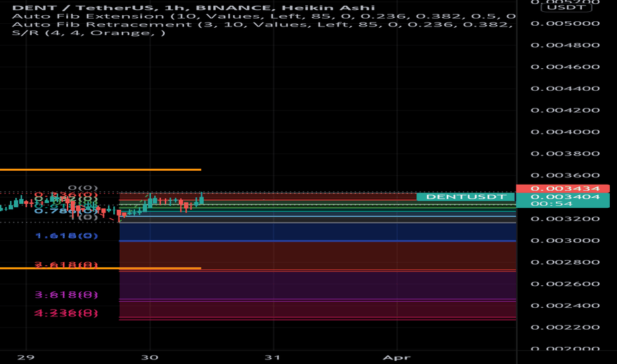617x364 pixels.
Task: Click the 0.003000 price axis label
Action: point(565,240)
